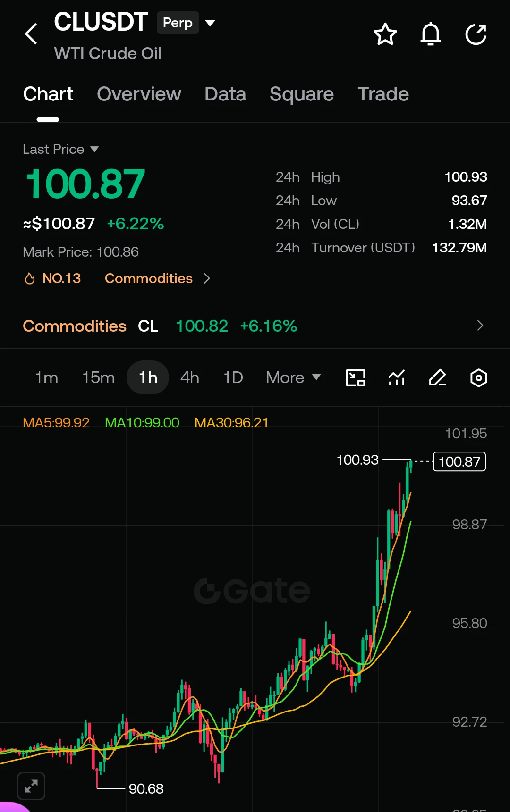510x812 pixels.
Task: Open price alerts with the bell icon
Action: [x=431, y=34]
